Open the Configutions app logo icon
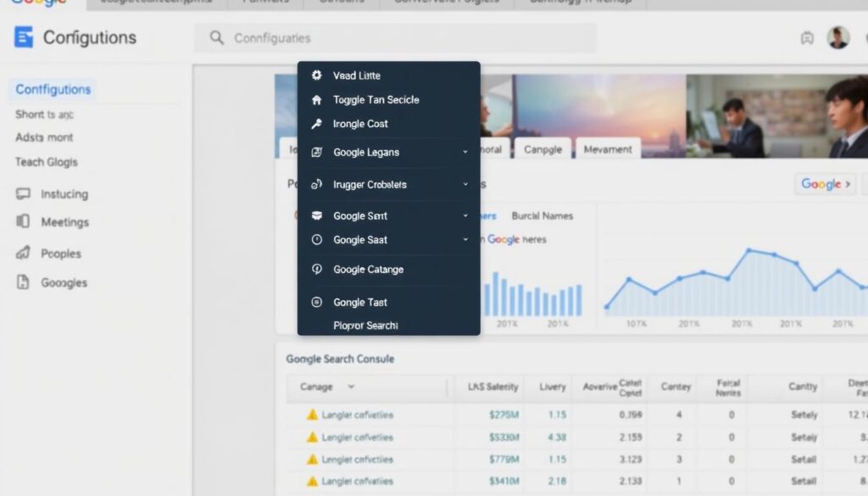Image resolution: width=868 pixels, height=496 pixels. (23, 37)
